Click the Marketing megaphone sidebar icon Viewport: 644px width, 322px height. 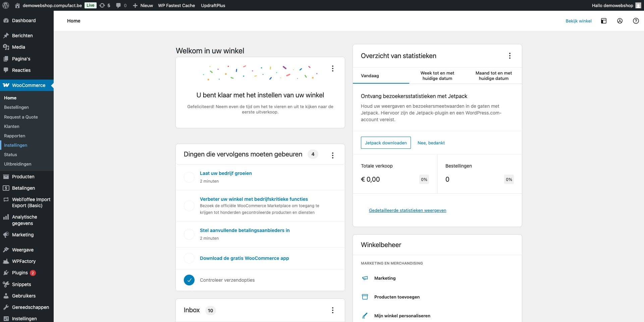(6, 235)
